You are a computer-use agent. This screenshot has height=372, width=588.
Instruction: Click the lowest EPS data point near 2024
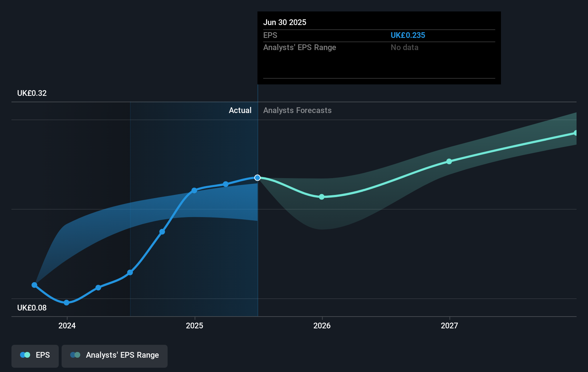click(x=66, y=303)
